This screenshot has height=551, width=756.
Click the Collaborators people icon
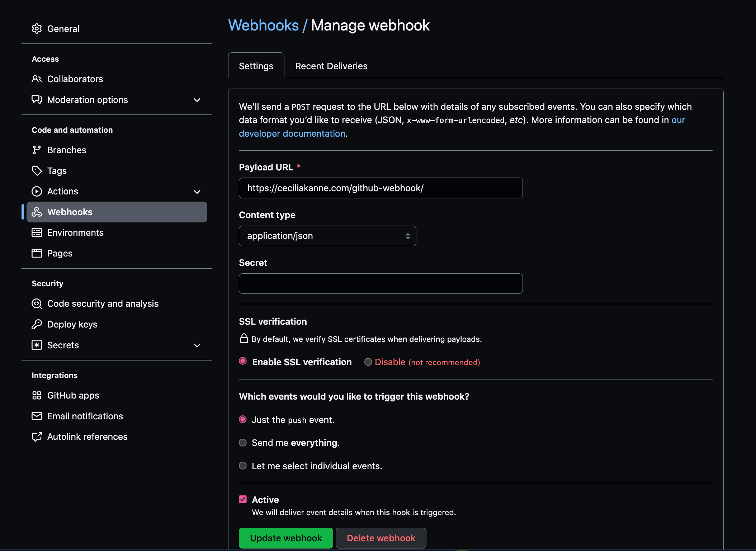[37, 79]
